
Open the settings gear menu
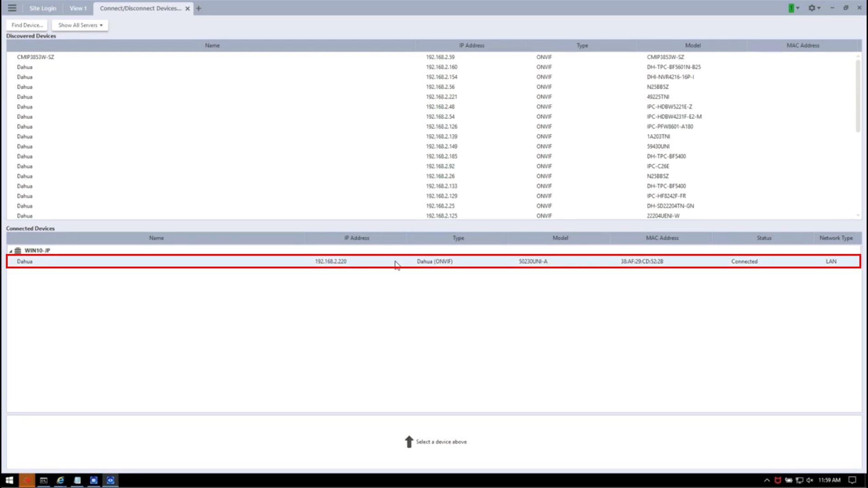point(812,8)
